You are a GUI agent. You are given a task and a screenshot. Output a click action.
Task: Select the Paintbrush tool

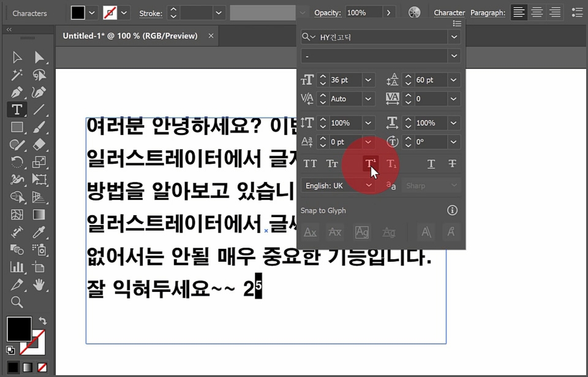39,128
